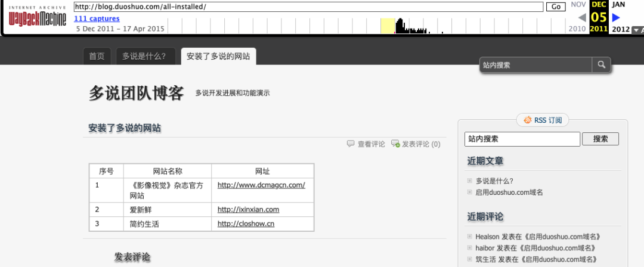Open recent post 启用duoshuo.com域名
The image size is (644, 267).
[509, 192]
